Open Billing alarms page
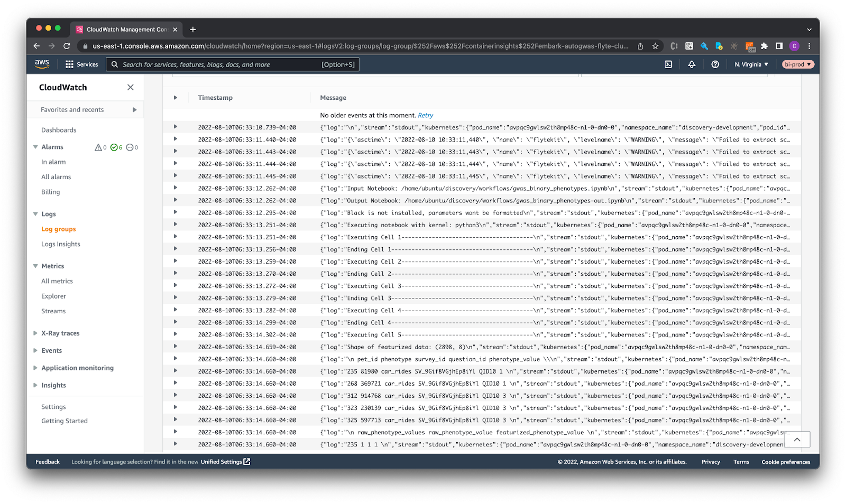Viewport: 846px width, 504px height. [x=51, y=192]
